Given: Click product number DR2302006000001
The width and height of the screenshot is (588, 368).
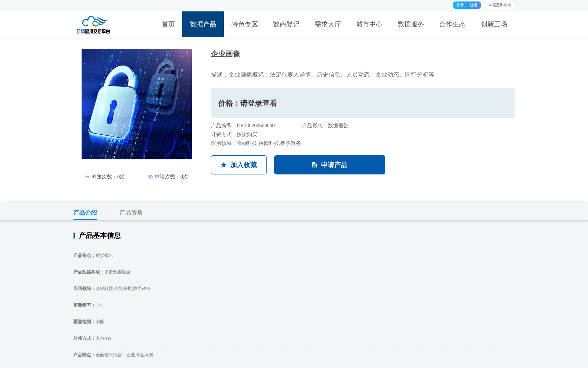Looking at the screenshot, I should [257, 126].
